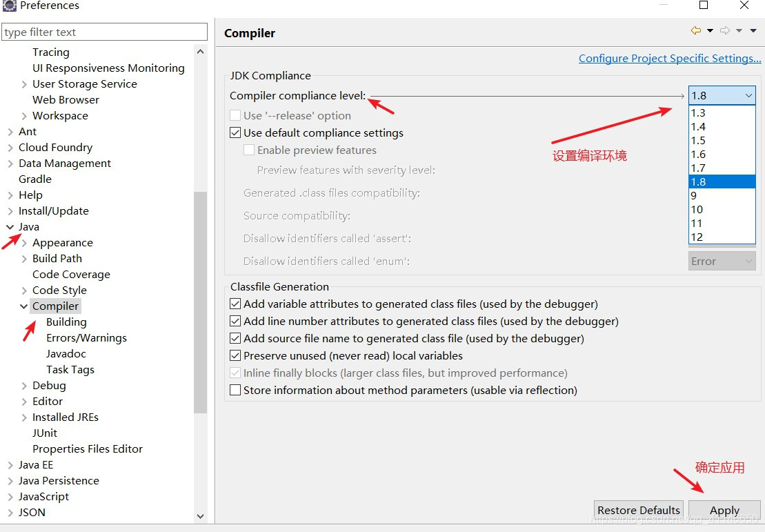Open the Compiler page view menu arrow
Viewport: 765px width, 532px height.
[x=753, y=31]
